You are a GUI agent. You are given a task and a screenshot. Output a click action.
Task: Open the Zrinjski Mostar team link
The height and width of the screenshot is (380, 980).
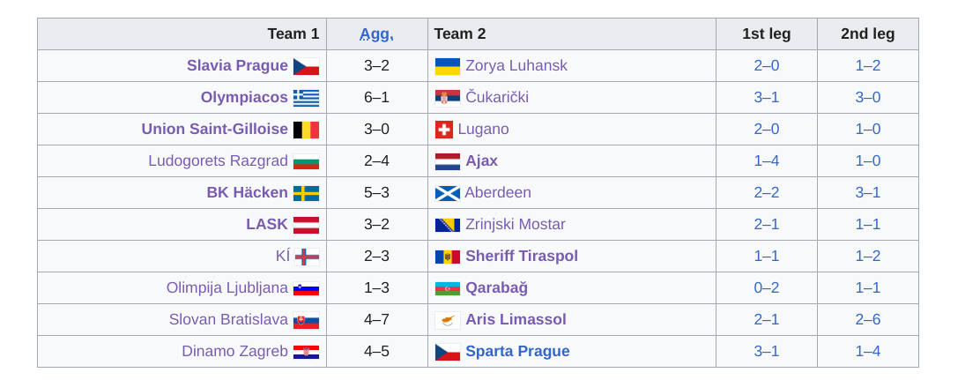tap(515, 224)
